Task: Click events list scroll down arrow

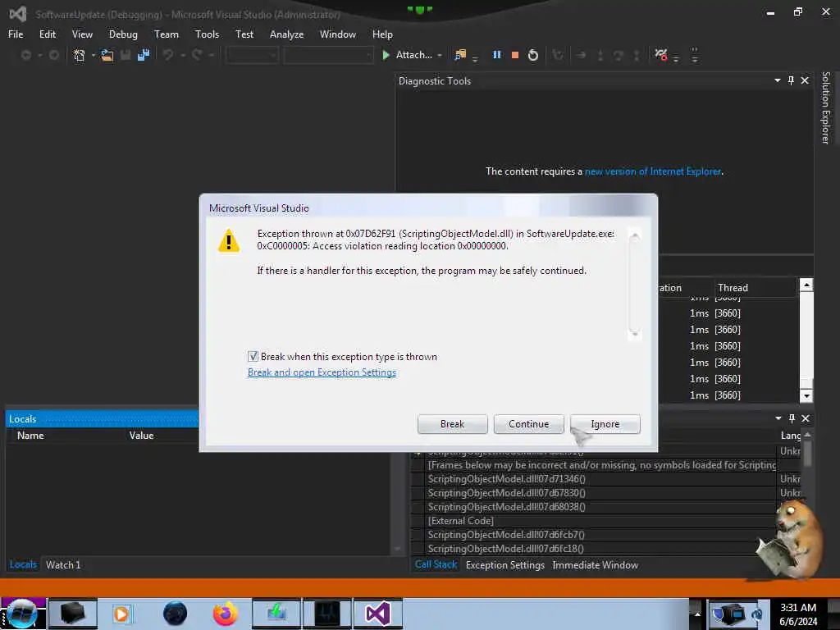Action: pyautogui.click(x=806, y=396)
